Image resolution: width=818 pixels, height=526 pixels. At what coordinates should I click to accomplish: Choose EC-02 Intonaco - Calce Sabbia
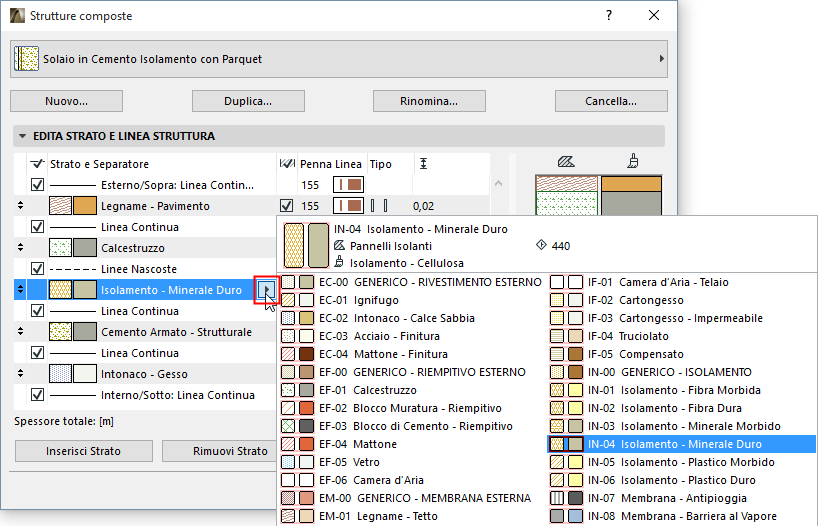(412, 318)
